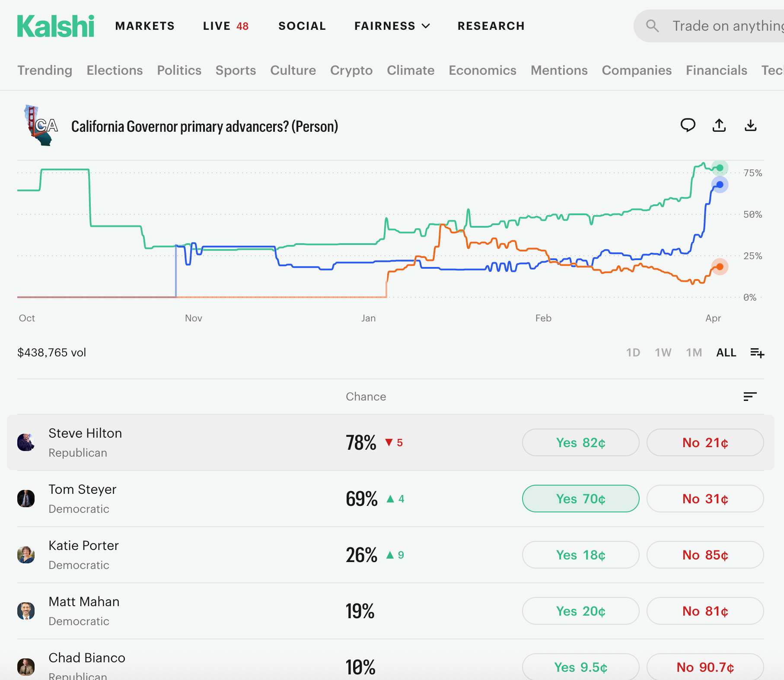Open the comments speech bubble icon
This screenshot has width=784, height=680.
coord(688,125)
